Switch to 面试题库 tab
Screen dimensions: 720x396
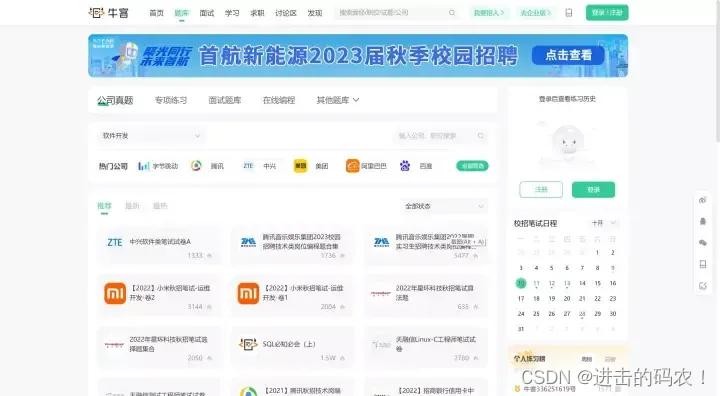(x=225, y=100)
